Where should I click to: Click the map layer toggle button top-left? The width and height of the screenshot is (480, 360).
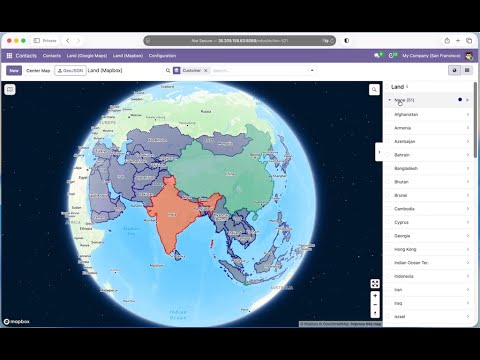click(x=10, y=89)
